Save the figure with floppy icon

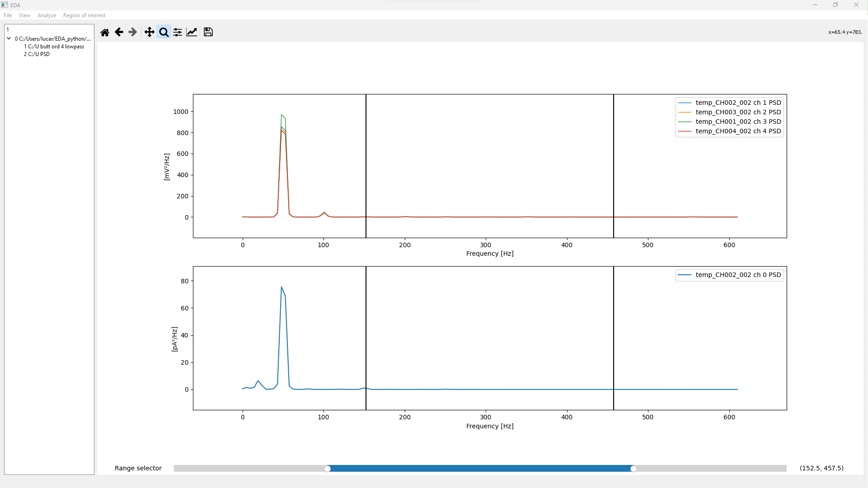(208, 32)
